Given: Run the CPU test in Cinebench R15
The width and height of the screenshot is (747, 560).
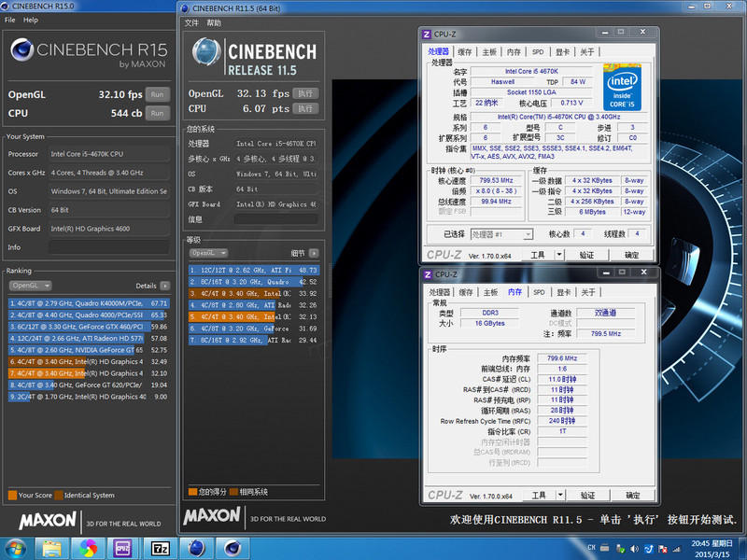Looking at the screenshot, I should click(157, 113).
